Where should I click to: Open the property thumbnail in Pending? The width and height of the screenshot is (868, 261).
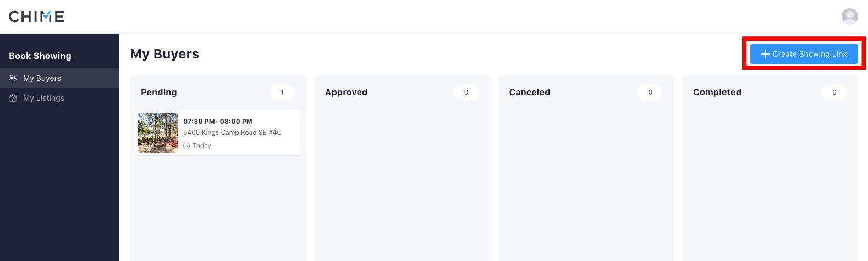tap(158, 133)
